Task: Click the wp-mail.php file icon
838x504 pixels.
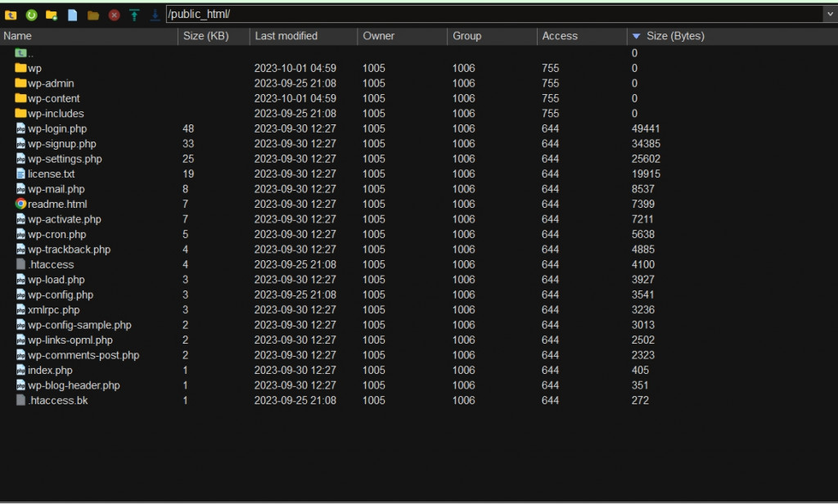Action: (20, 189)
